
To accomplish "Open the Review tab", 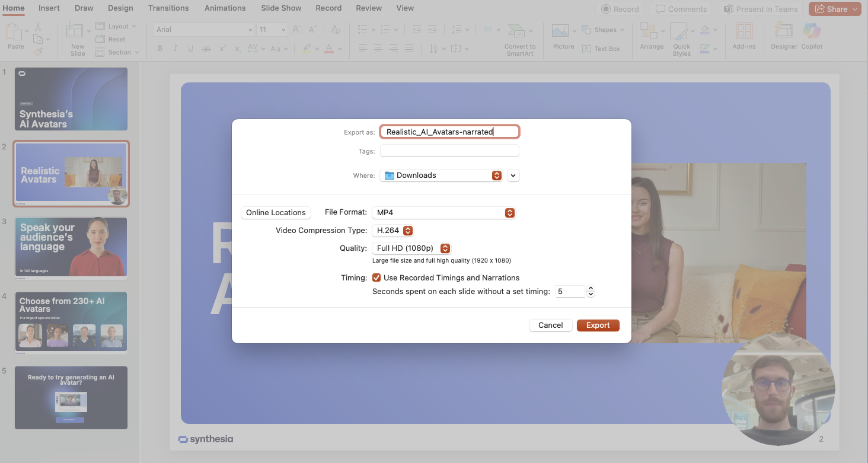I will tap(369, 8).
